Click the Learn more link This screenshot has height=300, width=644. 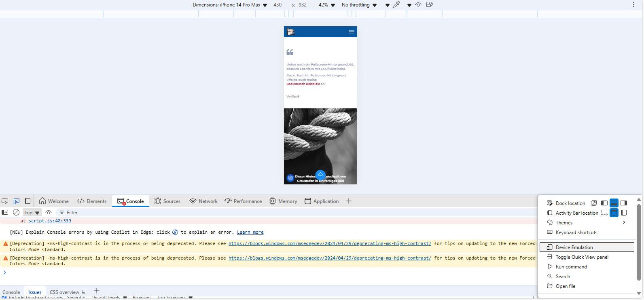250,232
